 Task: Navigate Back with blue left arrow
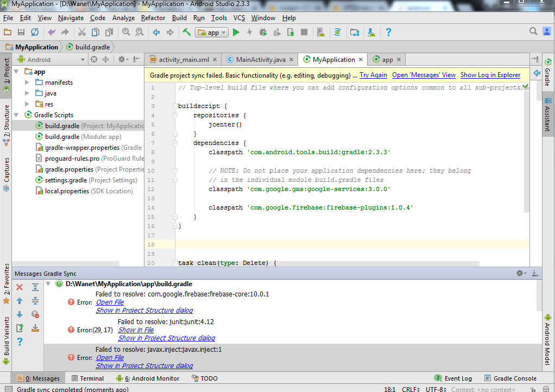point(156,32)
